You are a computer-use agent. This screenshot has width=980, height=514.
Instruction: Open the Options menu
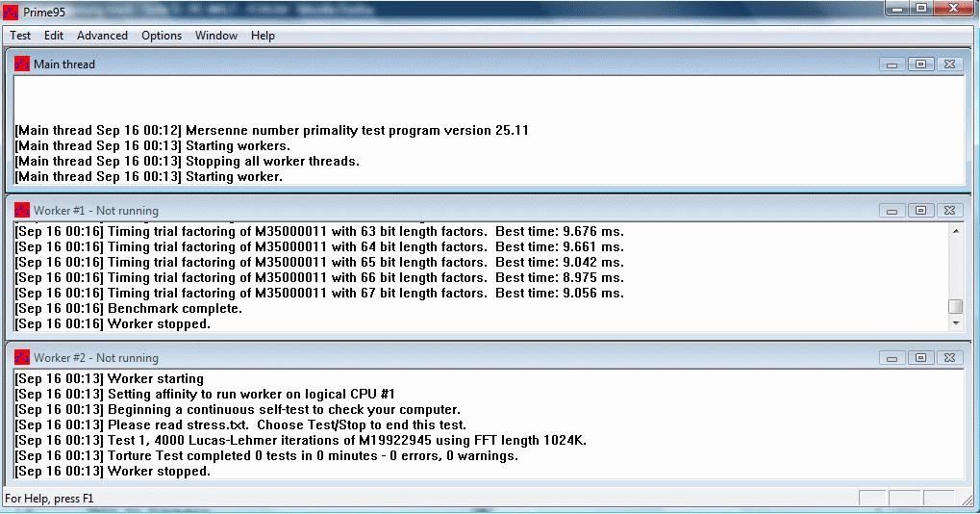click(x=162, y=36)
